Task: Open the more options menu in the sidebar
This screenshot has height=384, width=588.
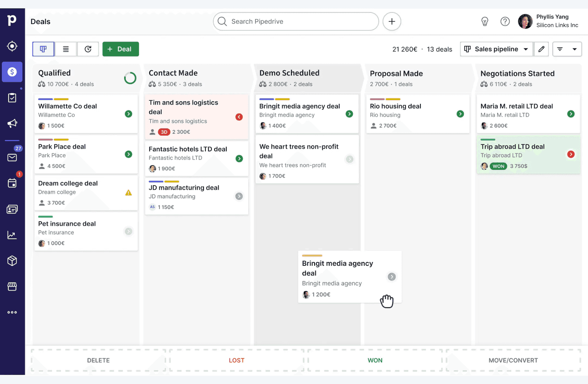Action: point(12,312)
